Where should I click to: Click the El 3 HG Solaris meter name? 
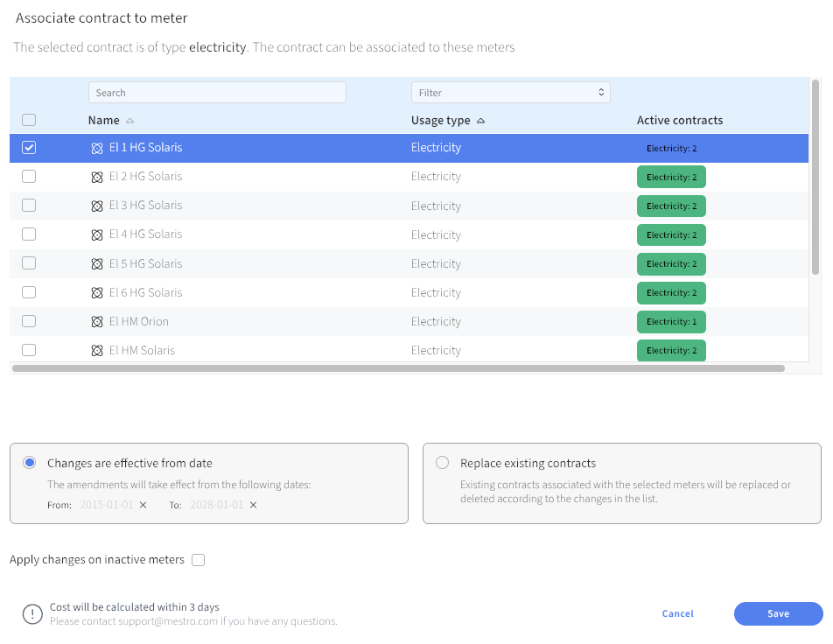click(145, 205)
